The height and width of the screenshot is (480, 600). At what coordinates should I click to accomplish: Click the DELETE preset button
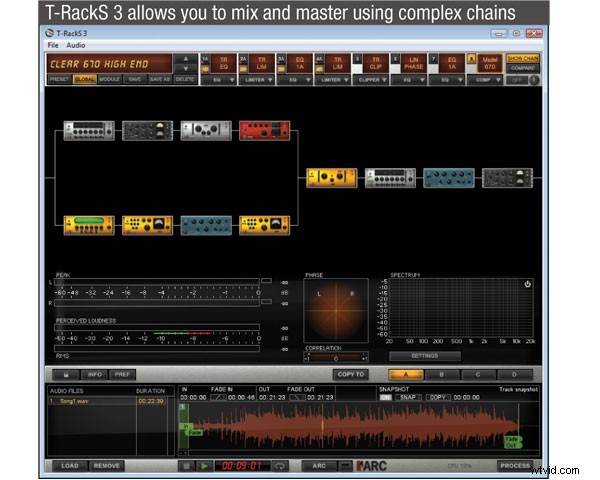tap(185, 79)
